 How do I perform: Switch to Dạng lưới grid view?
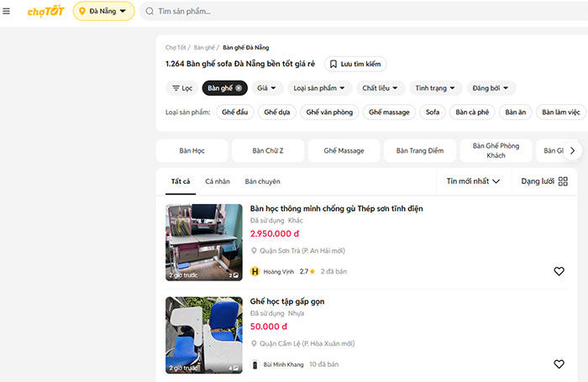click(x=544, y=181)
